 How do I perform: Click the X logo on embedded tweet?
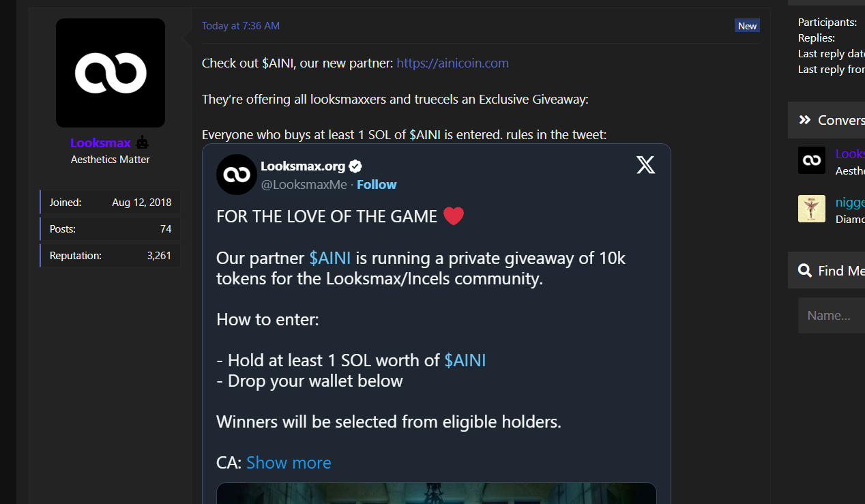[645, 165]
